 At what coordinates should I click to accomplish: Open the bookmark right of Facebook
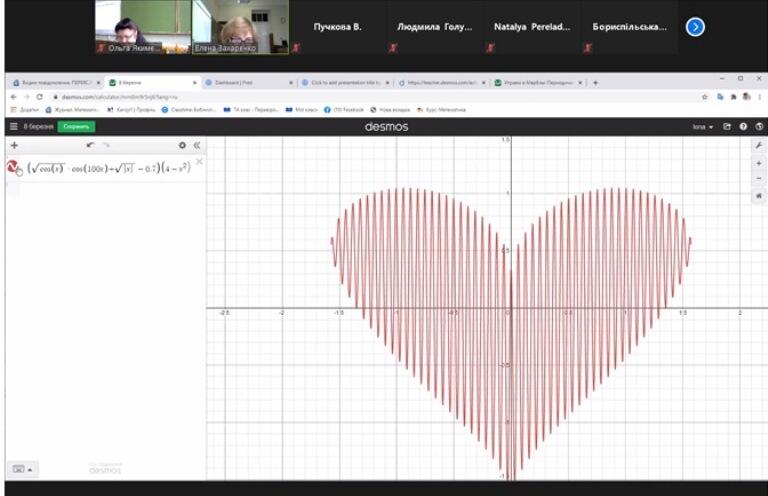pos(390,110)
